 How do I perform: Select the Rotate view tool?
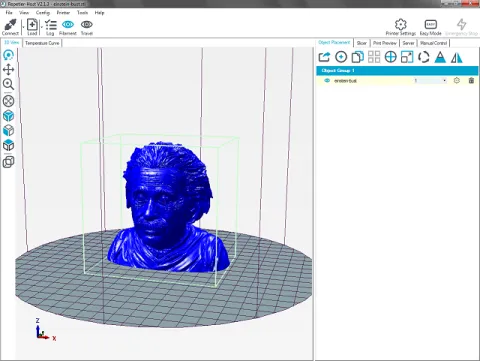[8, 55]
